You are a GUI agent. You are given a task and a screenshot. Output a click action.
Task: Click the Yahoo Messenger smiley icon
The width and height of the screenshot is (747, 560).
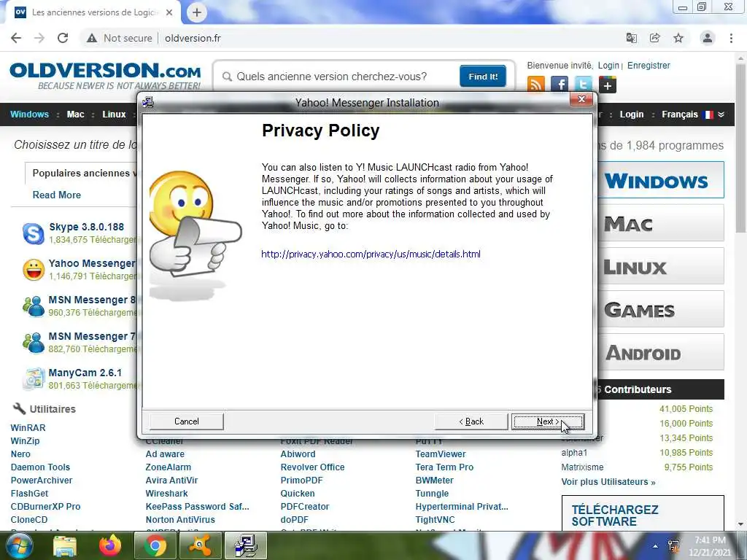[34, 270]
